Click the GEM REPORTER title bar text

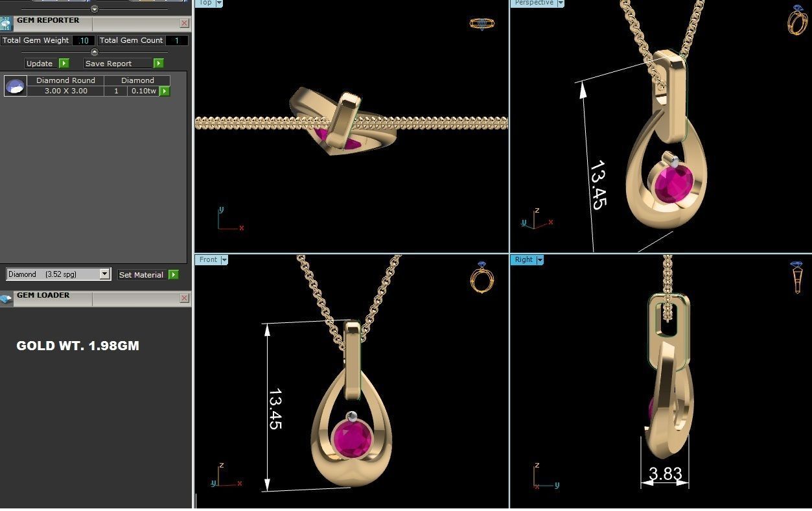coord(48,20)
